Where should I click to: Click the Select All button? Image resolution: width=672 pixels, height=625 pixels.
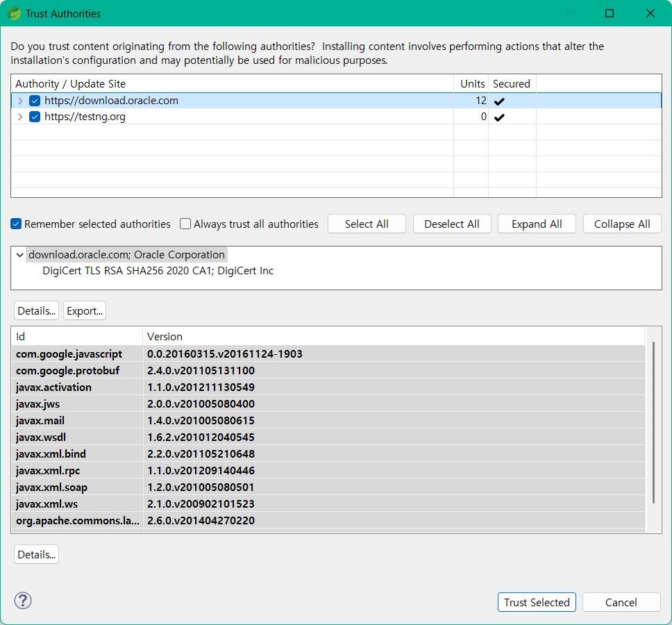point(367,224)
